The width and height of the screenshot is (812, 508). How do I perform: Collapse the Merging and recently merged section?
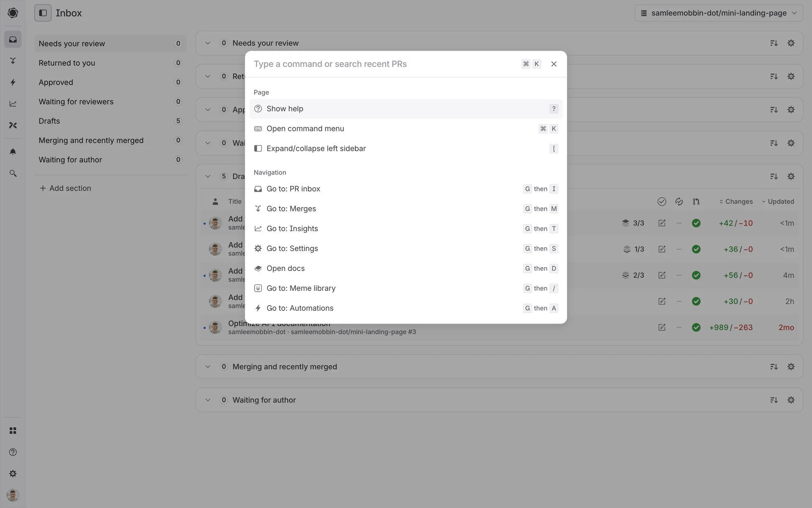[x=208, y=367]
